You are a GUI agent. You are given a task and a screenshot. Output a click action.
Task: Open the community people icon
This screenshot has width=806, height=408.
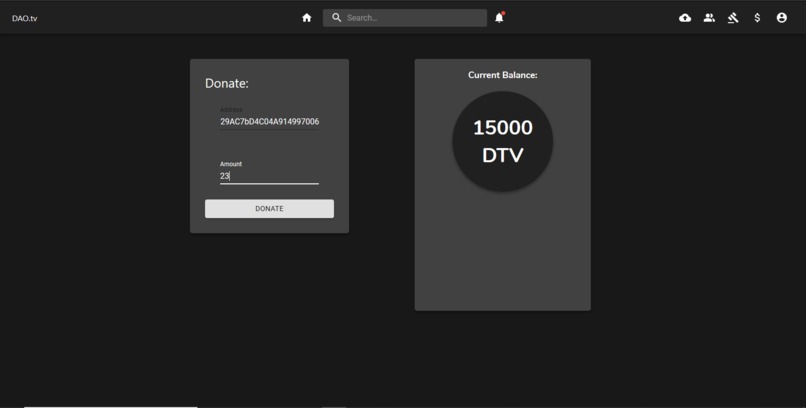tap(709, 18)
